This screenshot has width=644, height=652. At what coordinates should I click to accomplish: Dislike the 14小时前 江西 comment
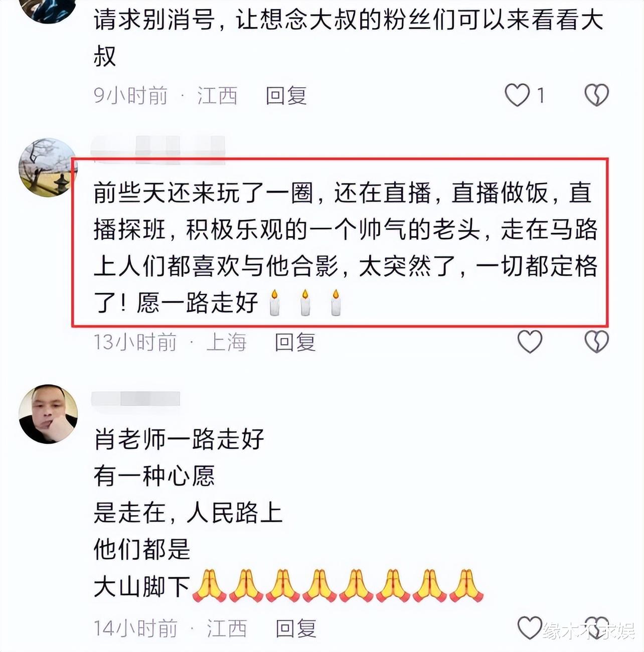[596, 627]
